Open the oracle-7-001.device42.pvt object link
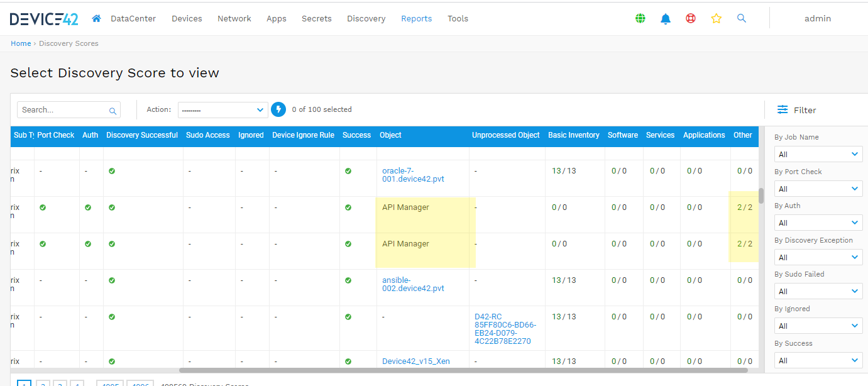Viewport: 868px width, 386px height. [413, 175]
